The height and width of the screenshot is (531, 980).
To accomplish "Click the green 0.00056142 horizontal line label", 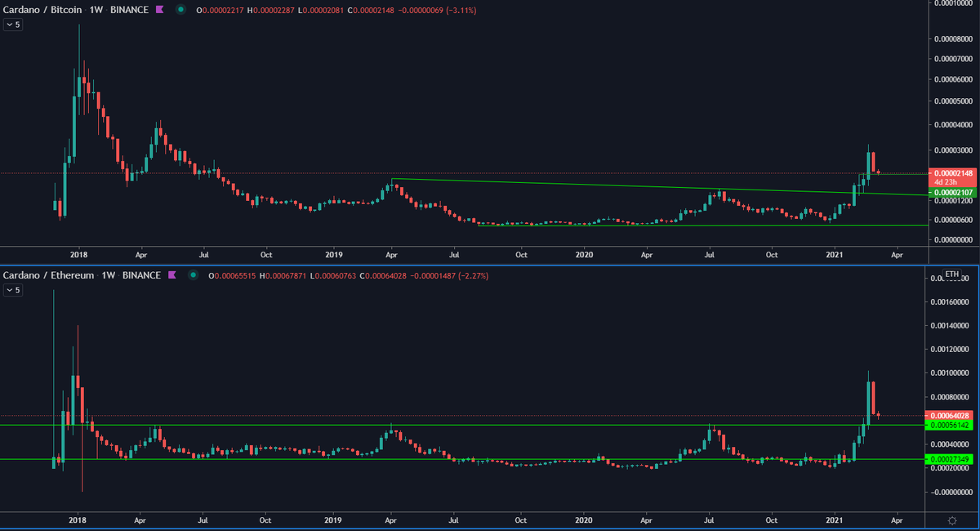I will (950, 426).
